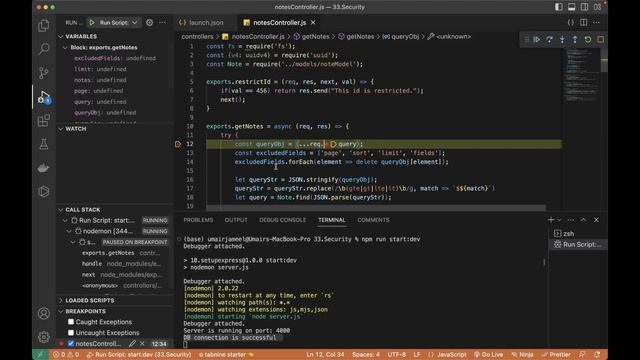The image size is (640, 360).
Task: Open editor more actions ellipsis
Action: click(596, 22)
